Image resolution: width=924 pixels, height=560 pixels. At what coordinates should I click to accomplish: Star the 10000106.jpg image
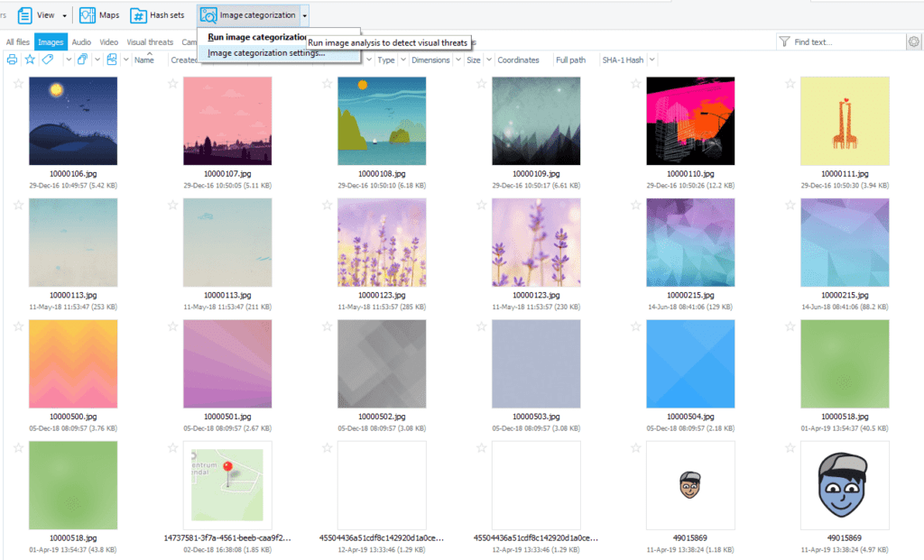coord(18,83)
